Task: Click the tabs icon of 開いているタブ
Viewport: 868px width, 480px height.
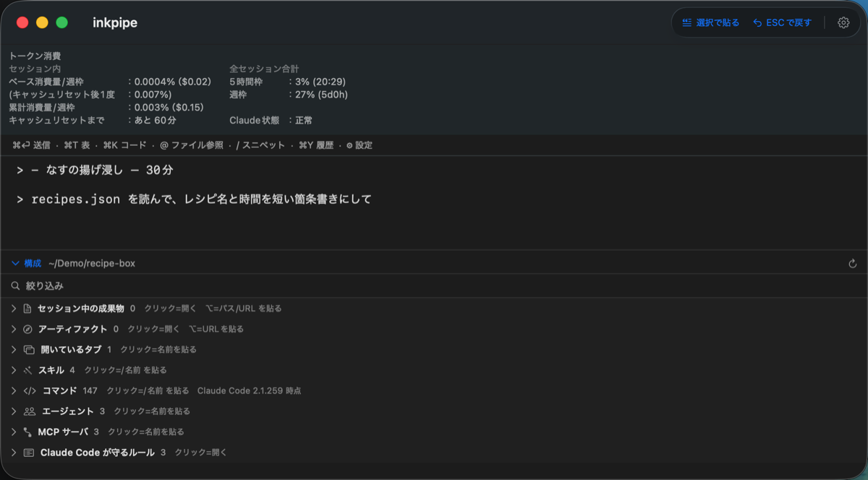Action: coord(29,349)
